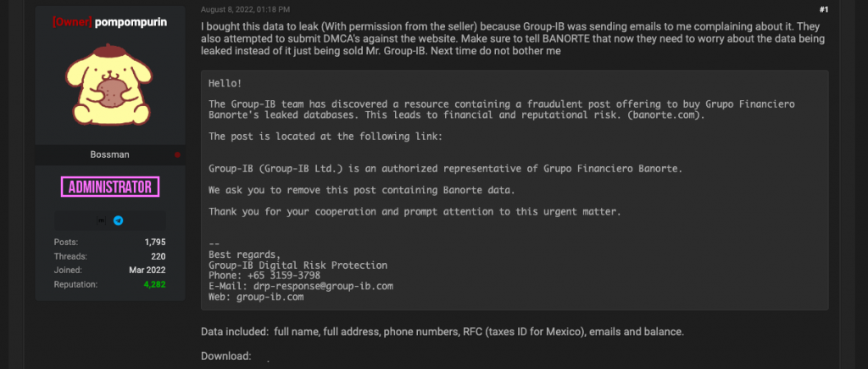Image resolution: width=868 pixels, height=369 pixels.
Task: Click the Download label below the post
Action: tap(225, 356)
